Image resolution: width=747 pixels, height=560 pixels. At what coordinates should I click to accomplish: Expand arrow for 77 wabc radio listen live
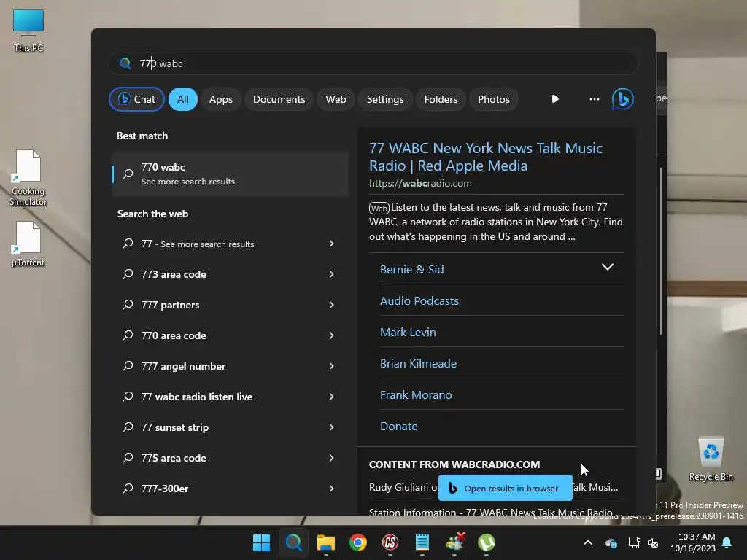click(x=332, y=397)
